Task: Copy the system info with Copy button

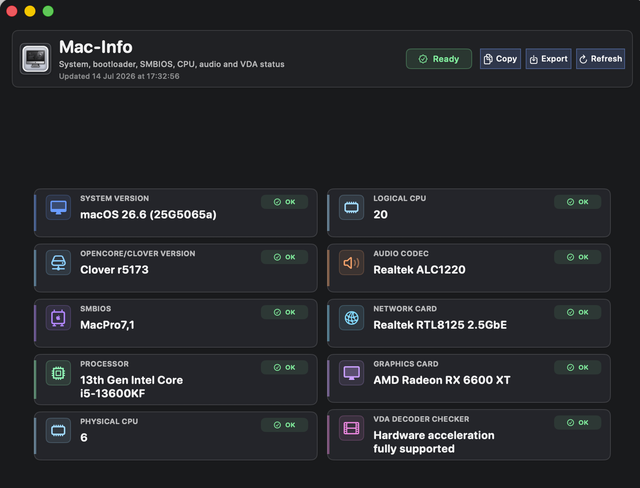Action: click(500, 59)
